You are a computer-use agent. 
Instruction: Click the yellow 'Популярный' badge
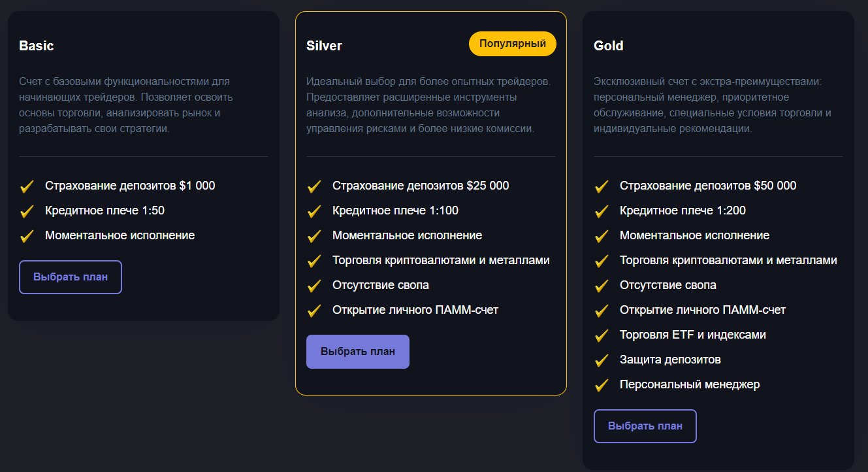(513, 44)
